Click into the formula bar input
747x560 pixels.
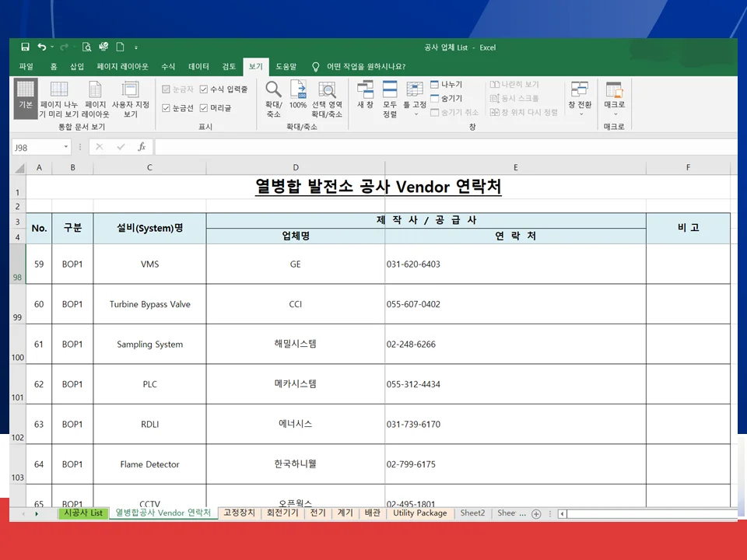pos(446,147)
